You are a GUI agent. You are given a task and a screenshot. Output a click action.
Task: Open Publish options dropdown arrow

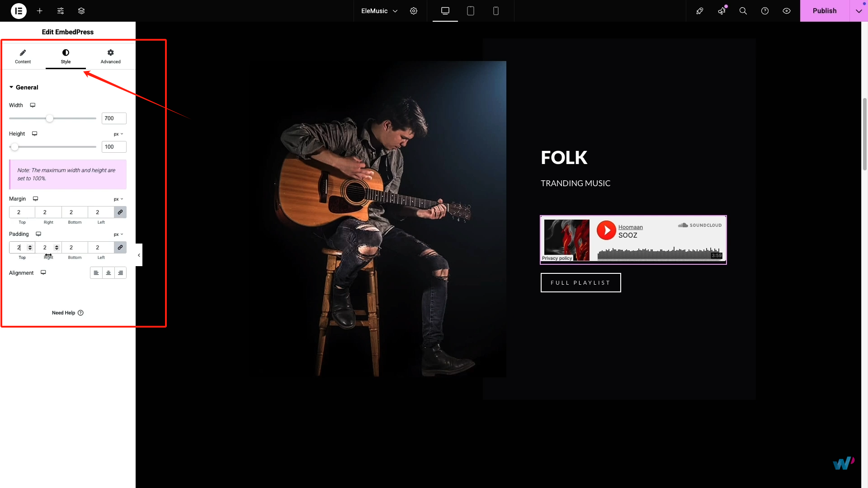[x=859, y=11]
